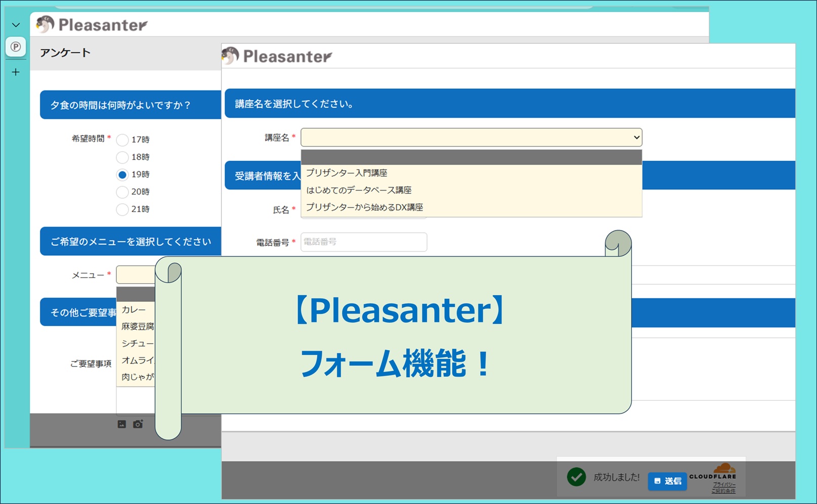This screenshot has height=504, width=817.
Task: Open a new tab with the plus icon
Action: coord(16,72)
